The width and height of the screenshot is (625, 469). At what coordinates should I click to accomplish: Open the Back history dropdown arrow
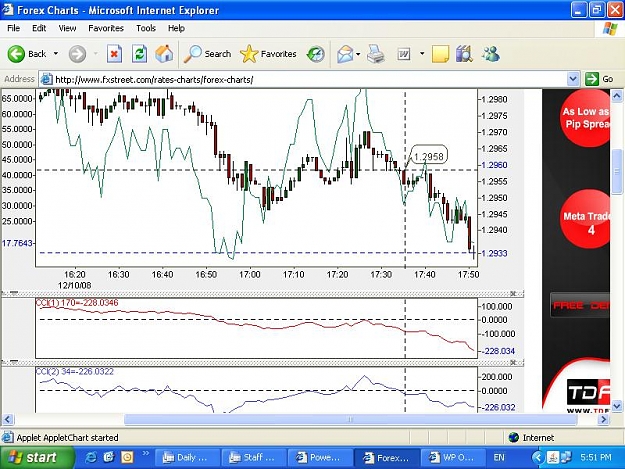tap(56, 53)
